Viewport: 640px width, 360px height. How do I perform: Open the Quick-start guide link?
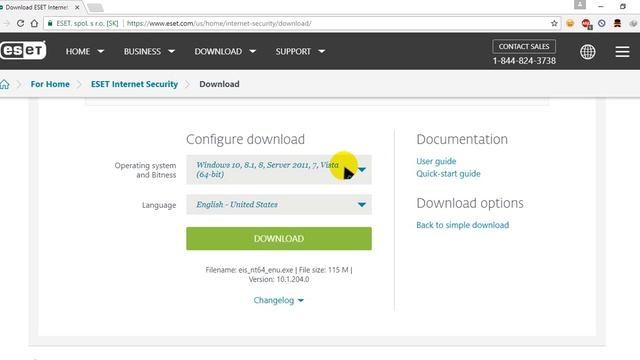[448, 174]
